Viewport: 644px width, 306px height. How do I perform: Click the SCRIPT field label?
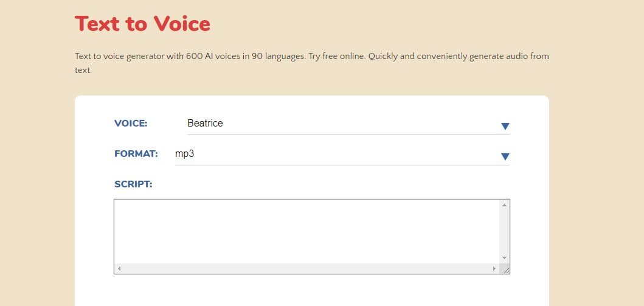coord(133,184)
